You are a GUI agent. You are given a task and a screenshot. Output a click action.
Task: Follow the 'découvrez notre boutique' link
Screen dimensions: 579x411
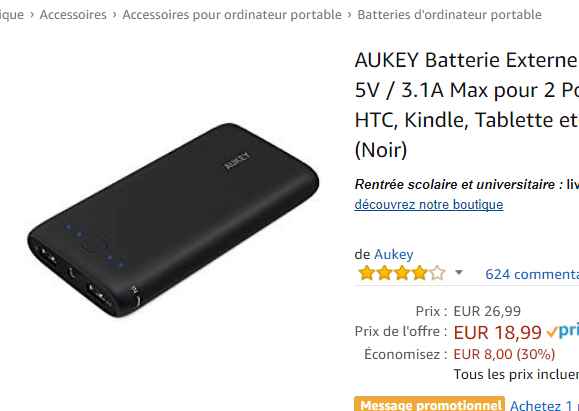tap(429, 204)
